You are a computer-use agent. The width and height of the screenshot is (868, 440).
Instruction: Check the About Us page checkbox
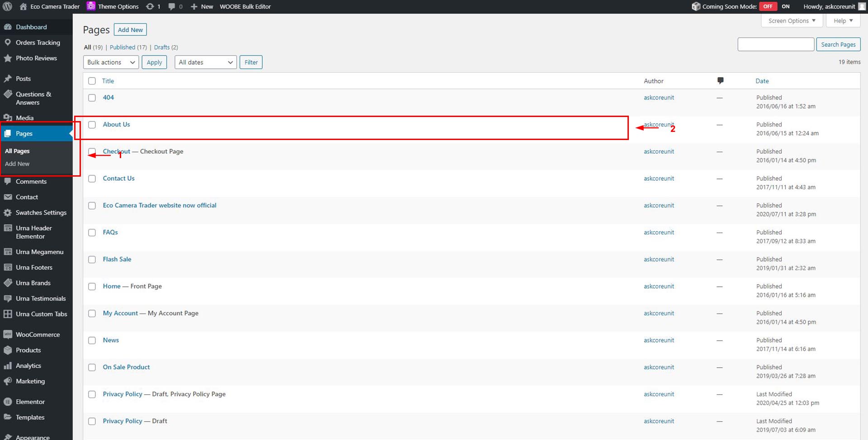click(x=92, y=125)
